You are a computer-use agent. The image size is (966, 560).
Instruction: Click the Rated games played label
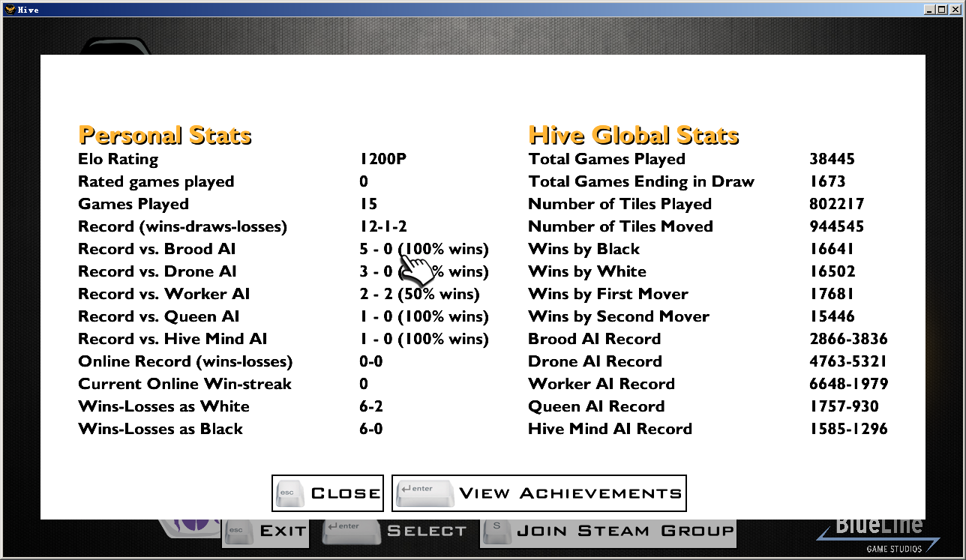pos(156,181)
